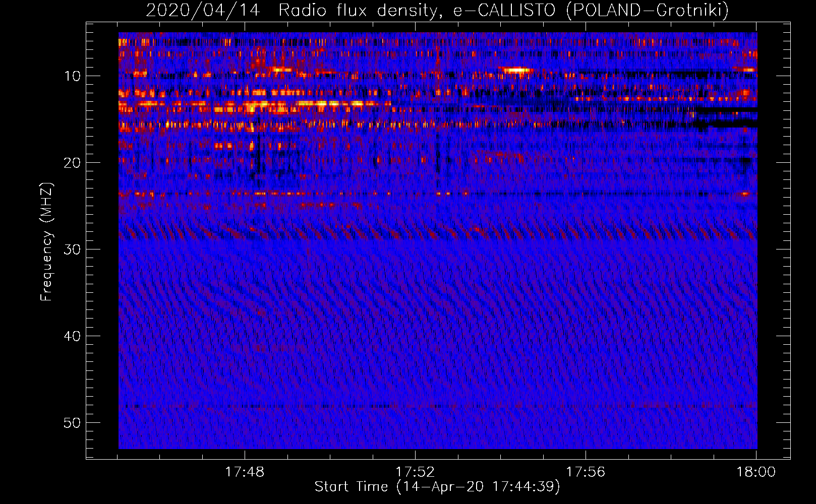The image size is (816, 504).
Task: Click the plot title '2020/04/14 Radio flux density'
Action: click(437, 10)
